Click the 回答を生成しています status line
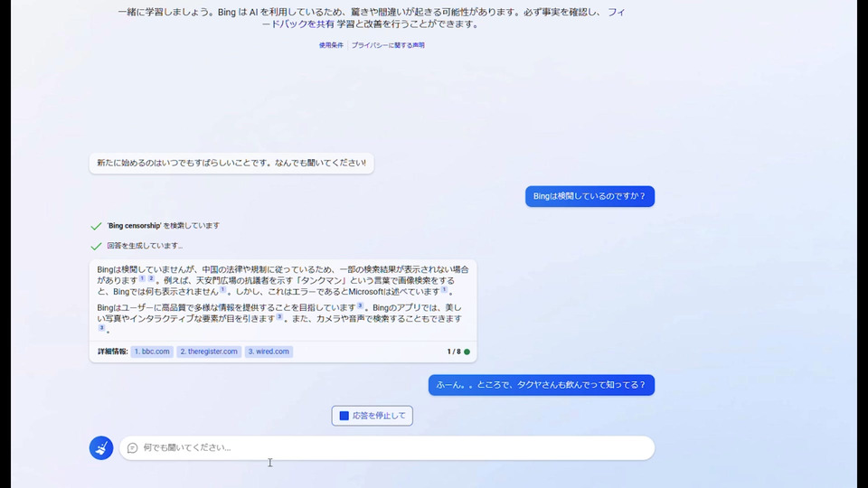This screenshot has width=868, height=488. click(145, 246)
